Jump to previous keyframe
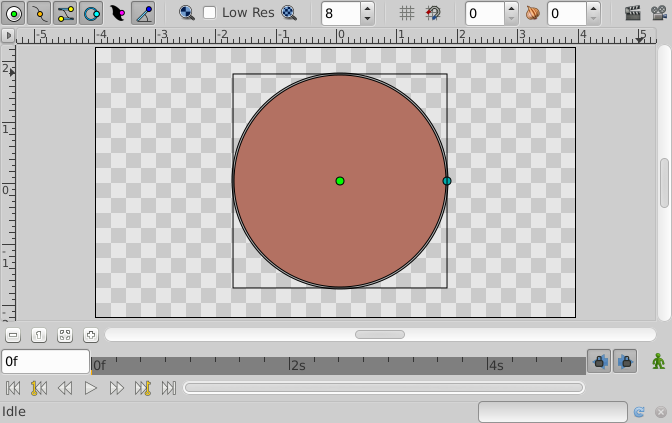Viewport: 672px width, 423px height. pyautogui.click(x=39, y=388)
